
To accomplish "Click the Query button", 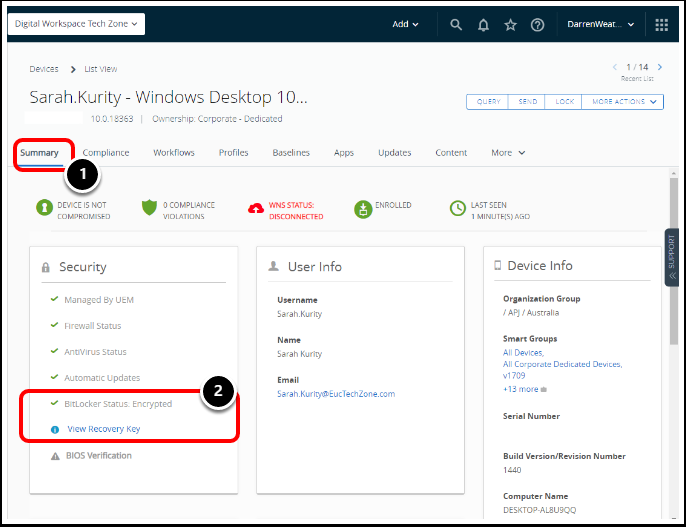I will coord(488,102).
